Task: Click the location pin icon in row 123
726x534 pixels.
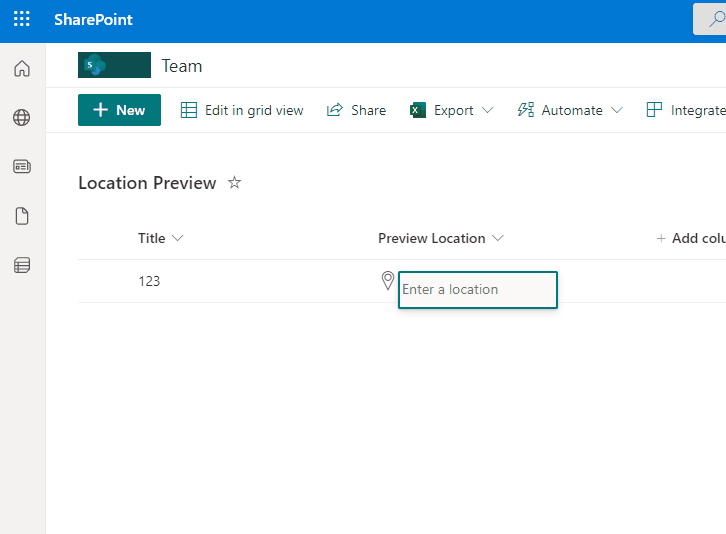Action: (x=388, y=281)
